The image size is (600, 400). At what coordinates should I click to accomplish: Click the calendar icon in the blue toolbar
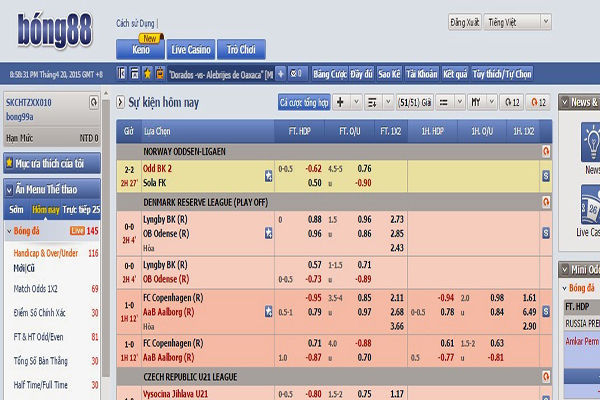pos(135,73)
